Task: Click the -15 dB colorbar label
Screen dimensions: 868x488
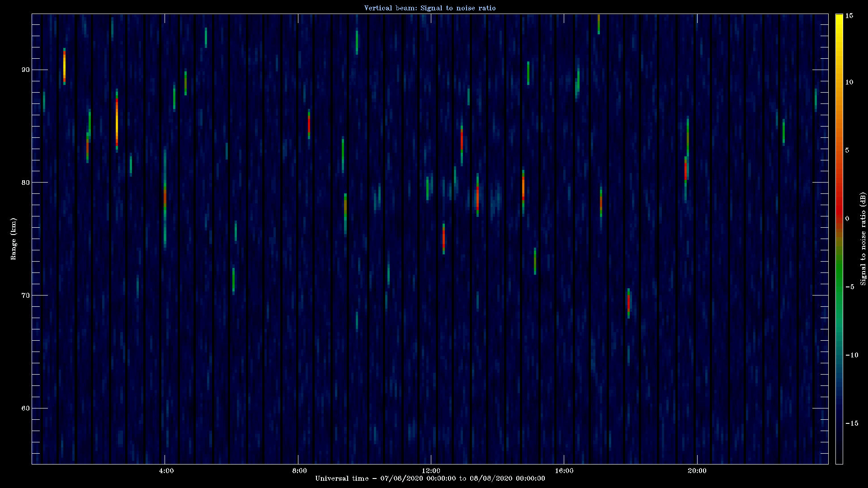Action: point(852,423)
